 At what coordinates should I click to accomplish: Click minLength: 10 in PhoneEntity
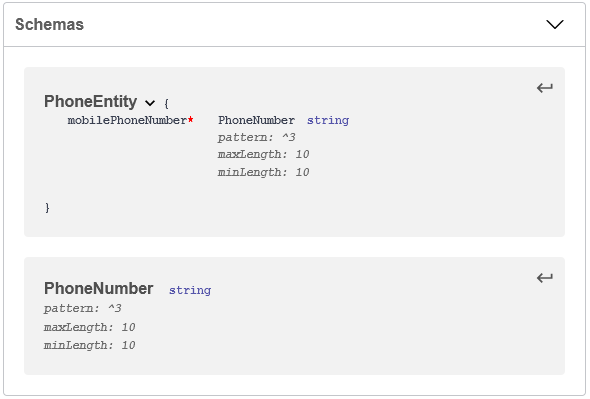[263, 172]
